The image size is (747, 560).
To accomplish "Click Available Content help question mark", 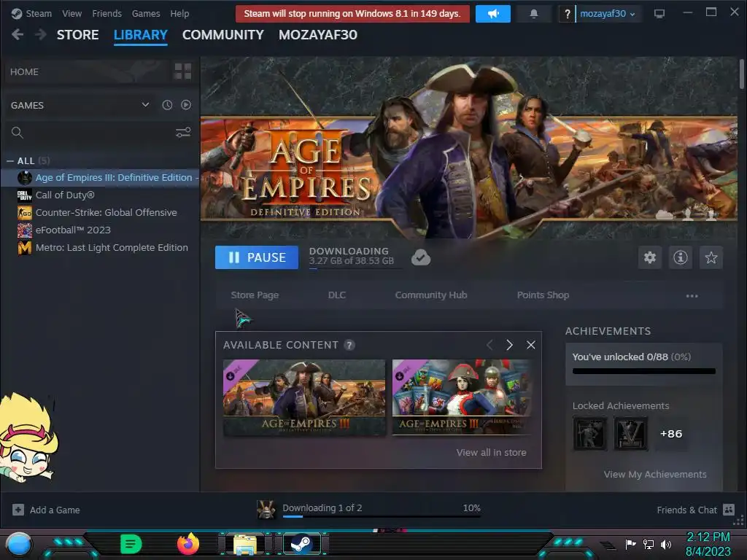I will point(349,345).
